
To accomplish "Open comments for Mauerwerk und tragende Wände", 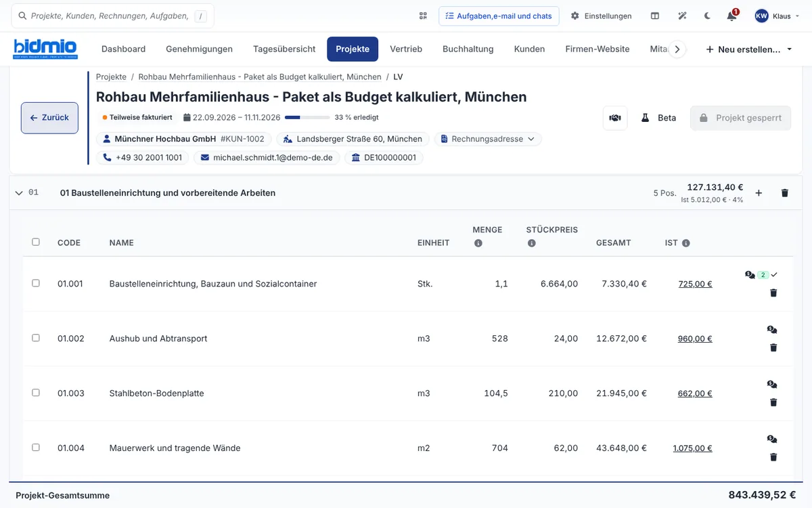I will [x=772, y=440].
